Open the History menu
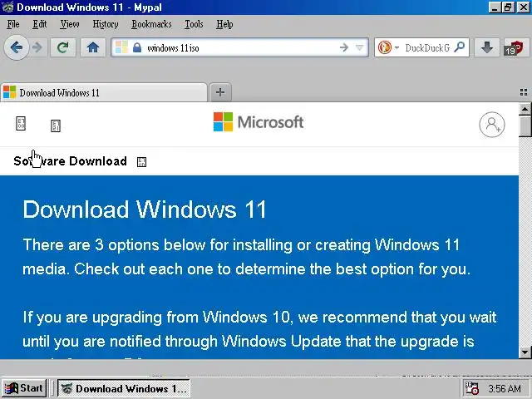This screenshot has height=399, width=532. click(x=106, y=24)
